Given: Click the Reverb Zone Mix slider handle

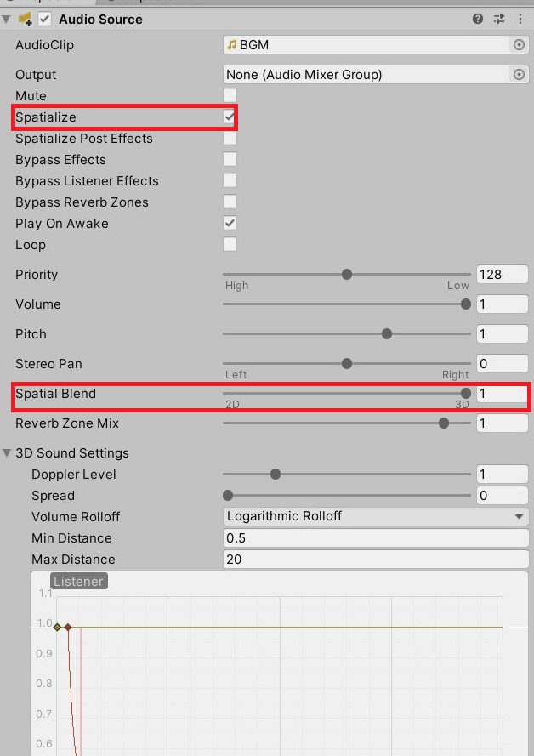Looking at the screenshot, I should (x=443, y=423).
